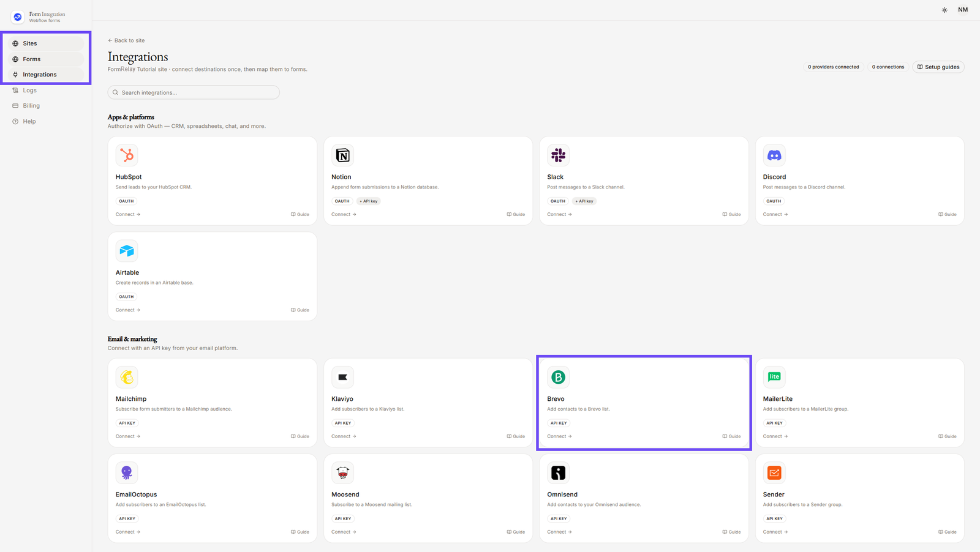
Task: Click the Search integrations field
Action: tap(194, 92)
